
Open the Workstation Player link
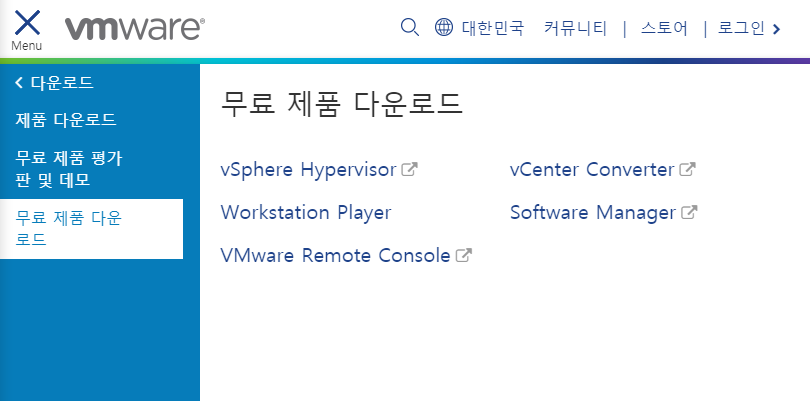point(306,212)
